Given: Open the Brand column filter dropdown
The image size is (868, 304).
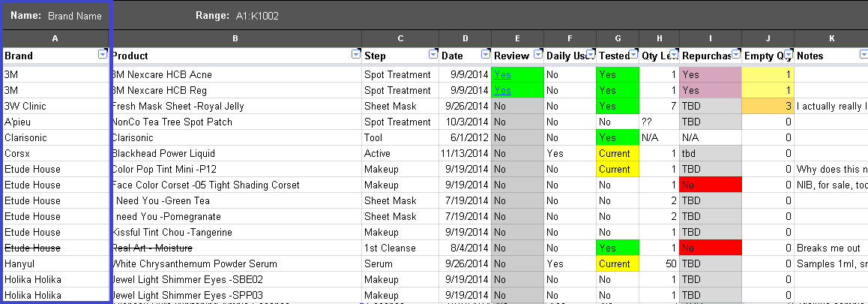Looking at the screenshot, I should pos(103,55).
